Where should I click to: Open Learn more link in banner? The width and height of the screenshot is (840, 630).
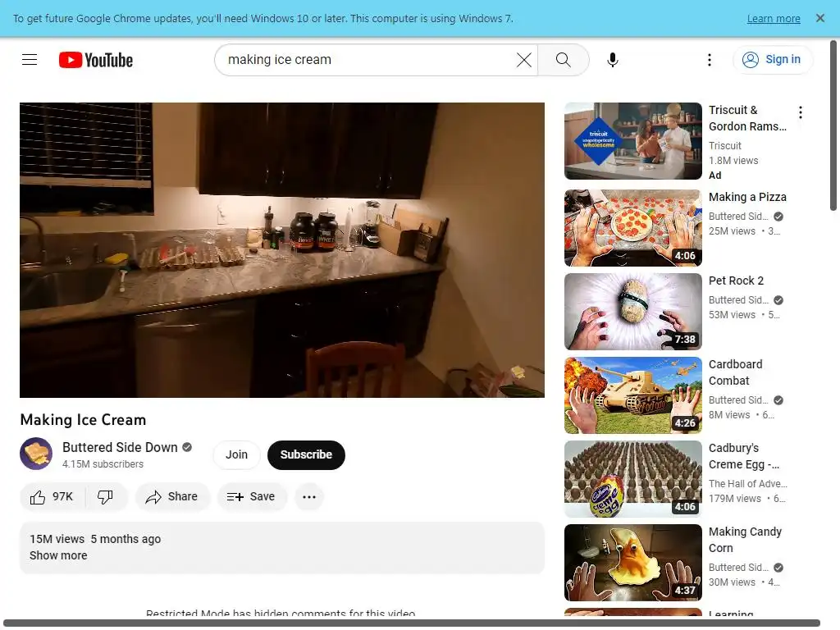(x=774, y=19)
